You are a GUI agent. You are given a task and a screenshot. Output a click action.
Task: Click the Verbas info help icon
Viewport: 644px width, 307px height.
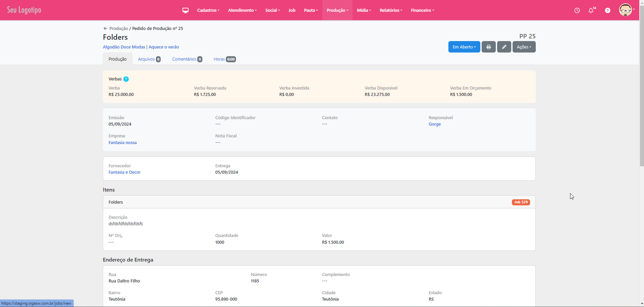point(126,79)
